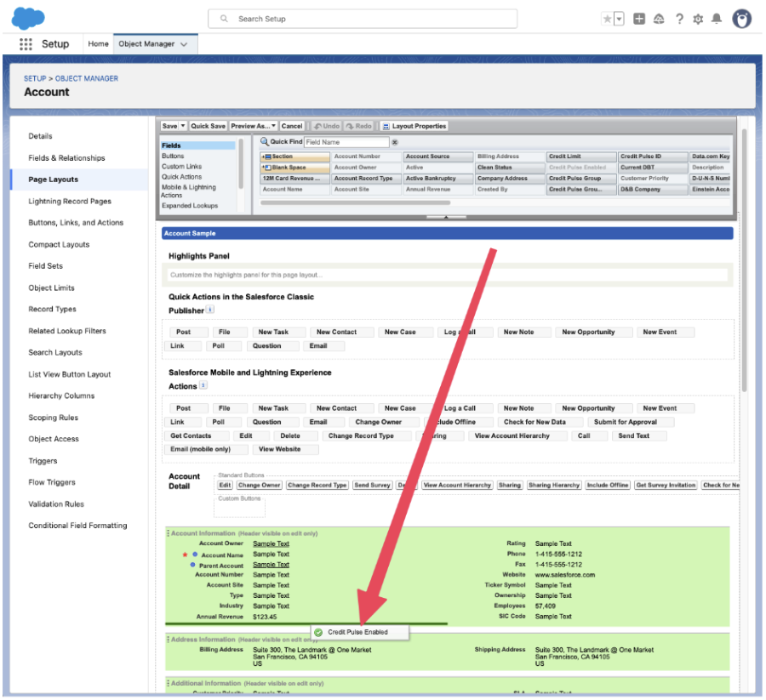The height and width of the screenshot is (700, 766).
Task: Click the Quick Save button
Action: (208, 126)
